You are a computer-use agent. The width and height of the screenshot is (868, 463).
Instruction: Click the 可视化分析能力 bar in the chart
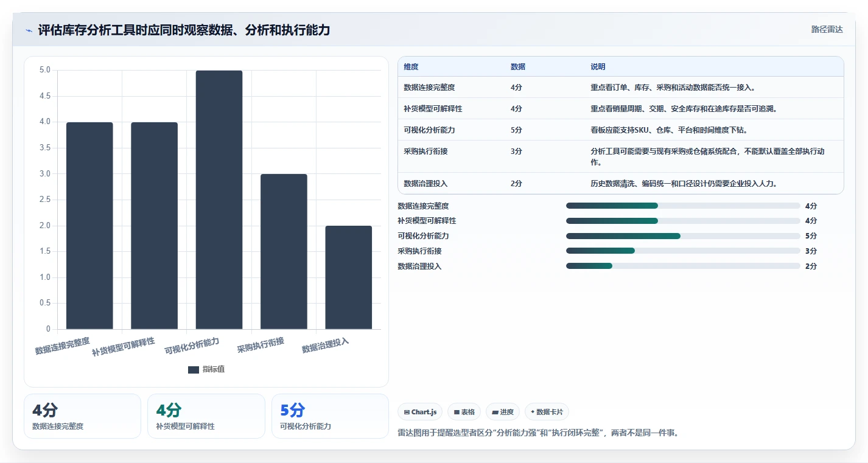coord(219,200)
